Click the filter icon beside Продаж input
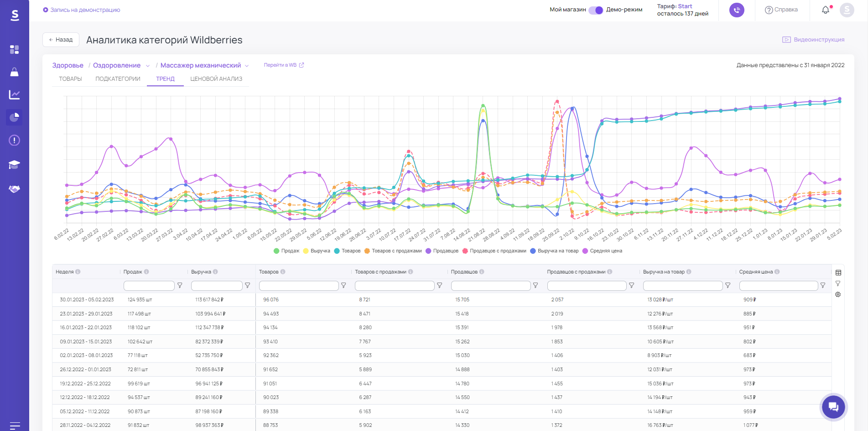Viewport: 868px width, 431px height. (x=180, y=285)
